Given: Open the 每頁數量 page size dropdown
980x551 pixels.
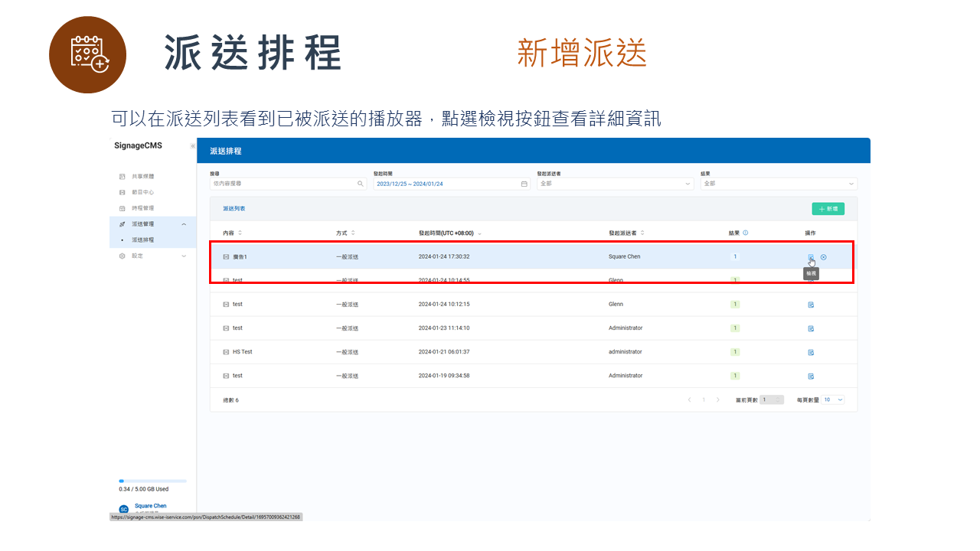Looking at the screenshot, I should pyautogui.click(x=831, y=399).
